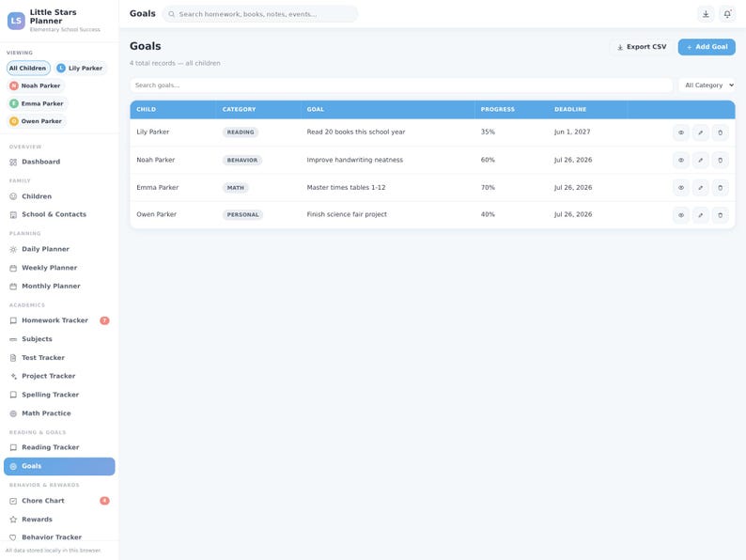Click Read 20 books this school year
This screenshot has height=560, width=746.
356,132
